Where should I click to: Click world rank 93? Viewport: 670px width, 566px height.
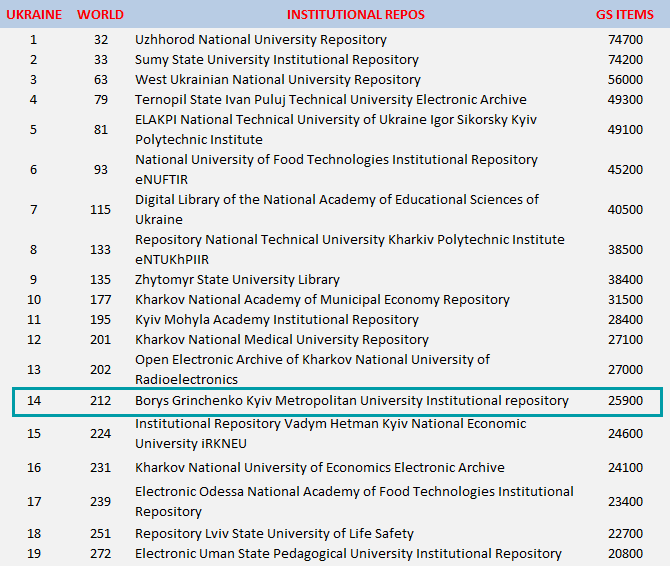click(x=101, y=170)
